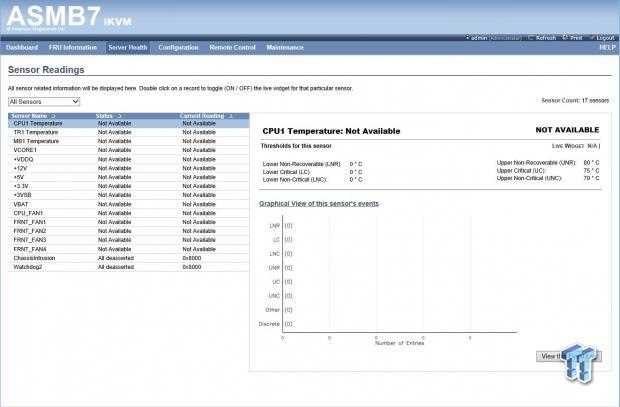Select the FRNT_FAN4 sensor row

click(x=129, y=249)
